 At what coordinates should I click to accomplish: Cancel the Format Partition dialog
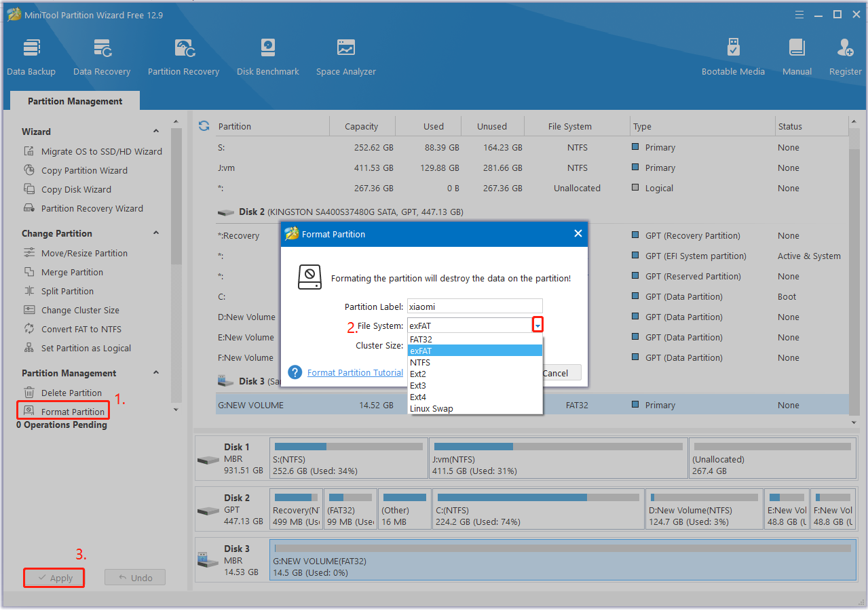561,373
